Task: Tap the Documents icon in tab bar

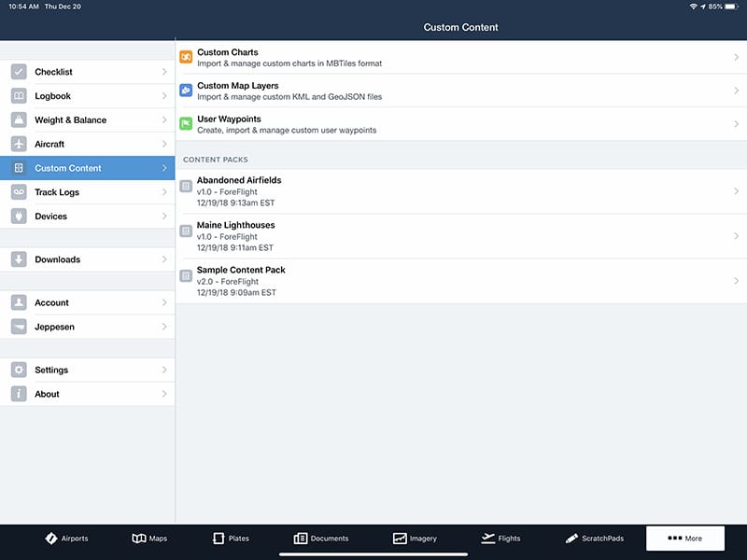Action: point(301,539)
